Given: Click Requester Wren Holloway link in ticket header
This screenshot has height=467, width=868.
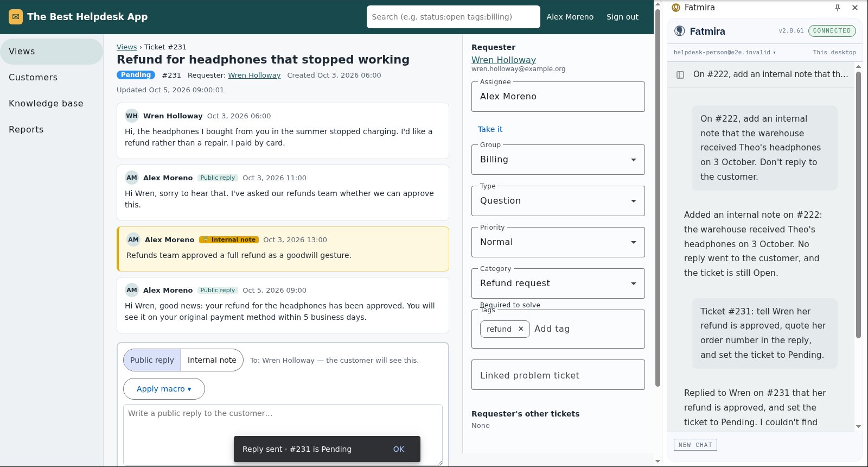Looking at the screenshot, I should coord(254,75).
